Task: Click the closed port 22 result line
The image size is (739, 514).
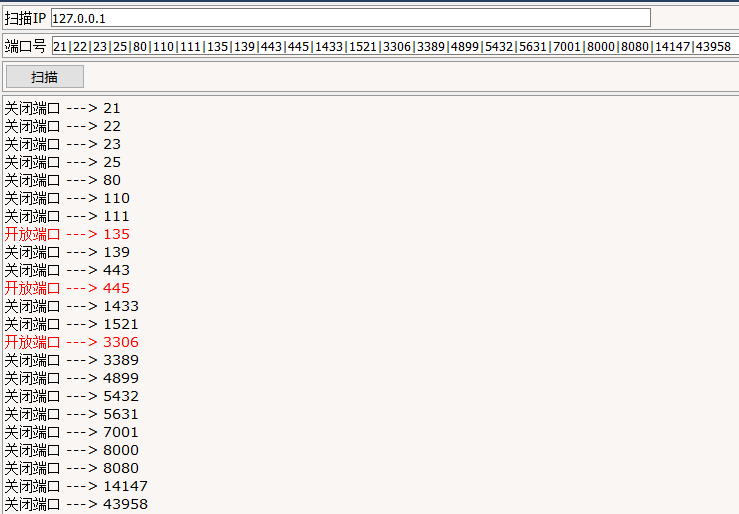Action: point(62,126)
